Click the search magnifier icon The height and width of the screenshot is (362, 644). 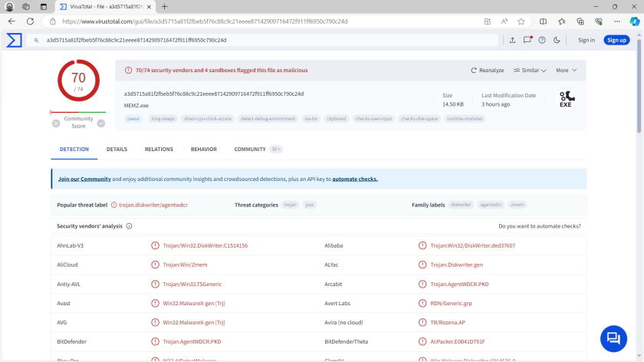(36, 41)
